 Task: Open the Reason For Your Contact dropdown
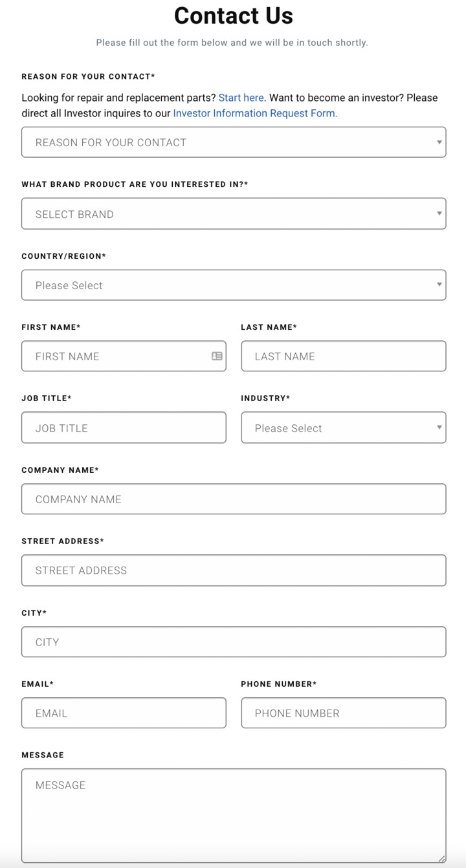pyautogui.click(x=233, y=142)
